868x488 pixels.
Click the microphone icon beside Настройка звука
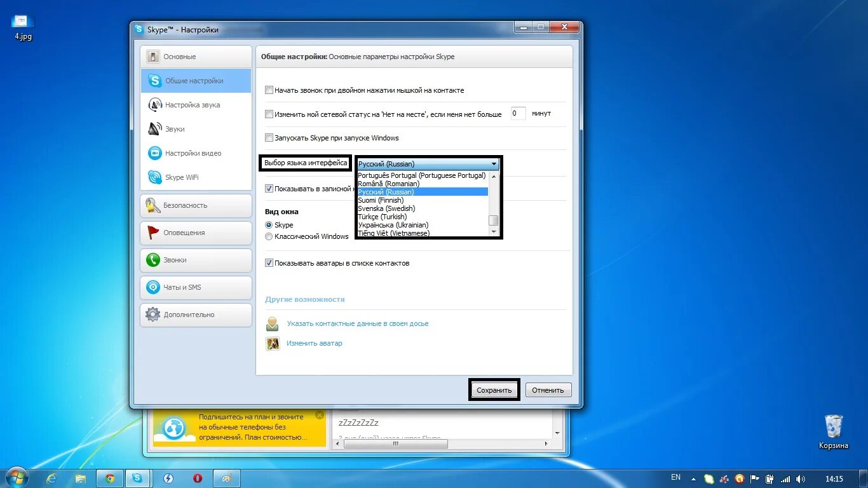point(154,105)
